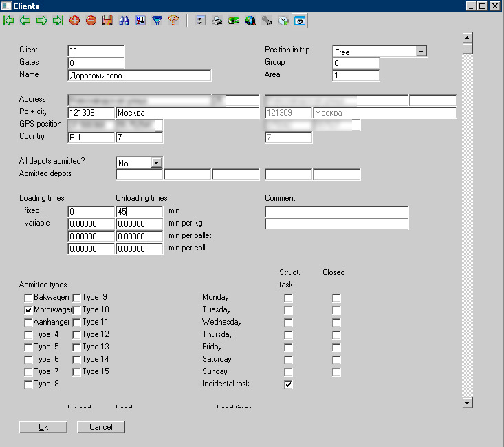The height and width of the screenshot is (447, 504).
Task: Click the unloading min per kg field
Action: (x=139, y=224)
